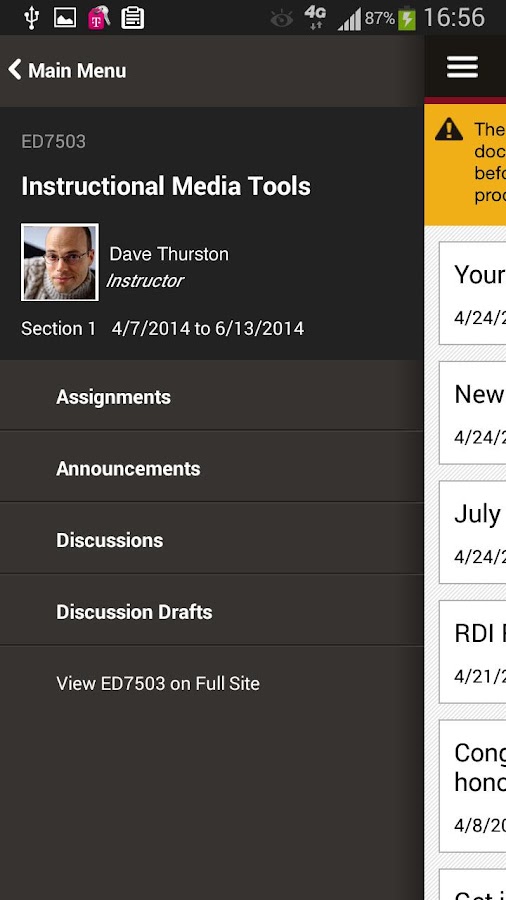The image size is (506, 900).
Task: Tap the USB icon in status bar
Action: [x=32, y=18]
